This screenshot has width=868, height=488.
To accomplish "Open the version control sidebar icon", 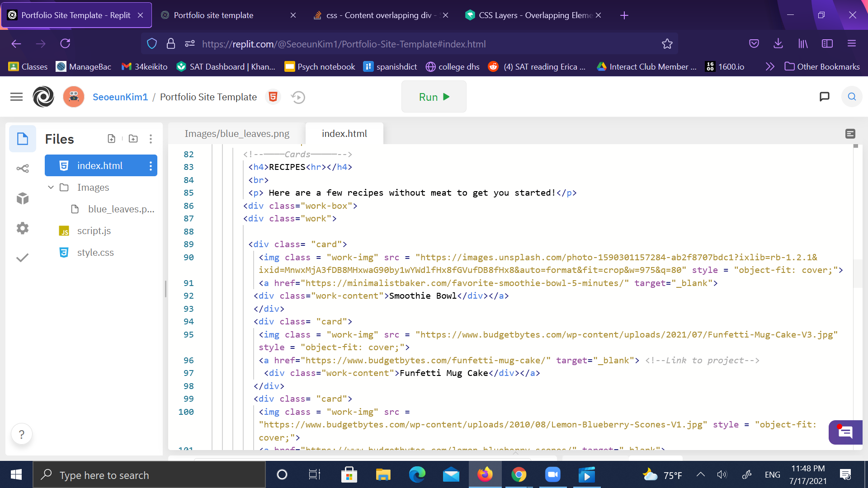I will [x=23, y=169].
